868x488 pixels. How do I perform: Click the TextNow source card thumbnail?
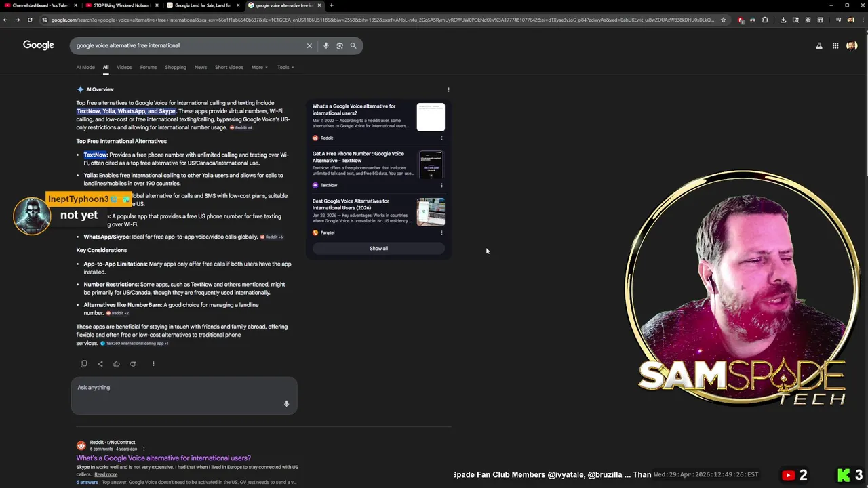click(431, 165)
